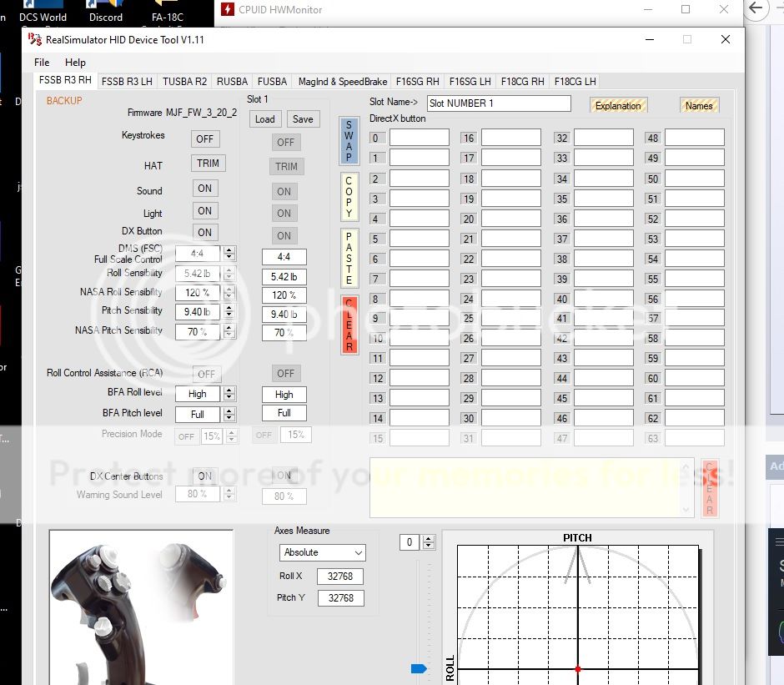Click the Save button for Slot 1
This screenshot has height=685, width=784.
(x=302, y=118)
